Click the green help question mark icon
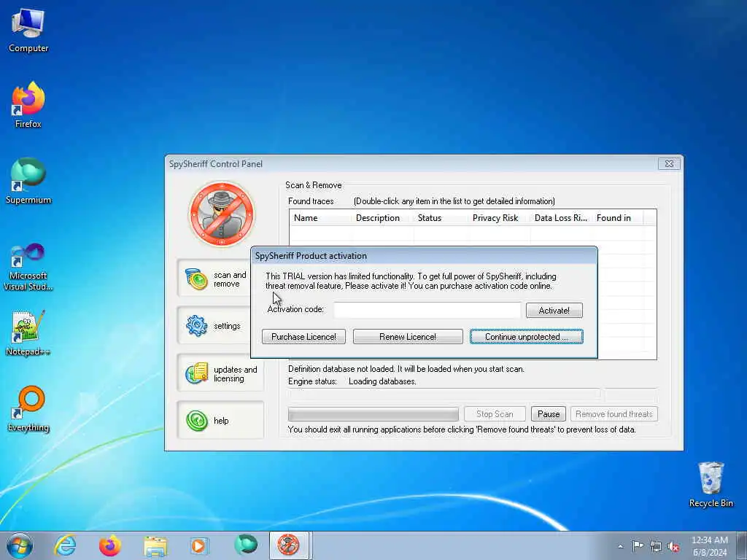 (x=196, y=421)
